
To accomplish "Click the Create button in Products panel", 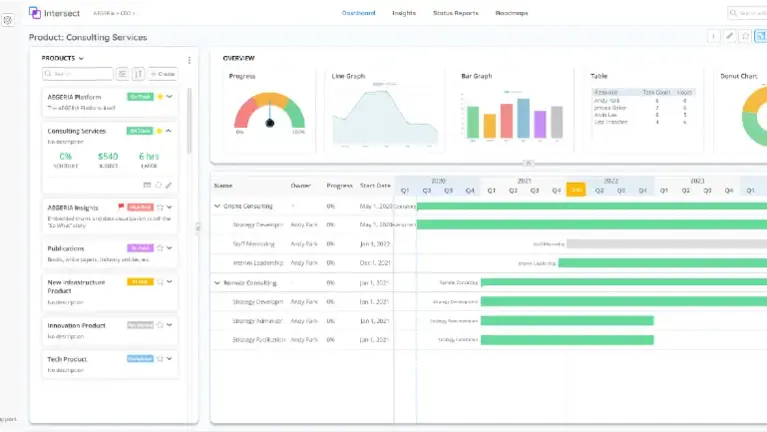I will [x=163, y=74].
